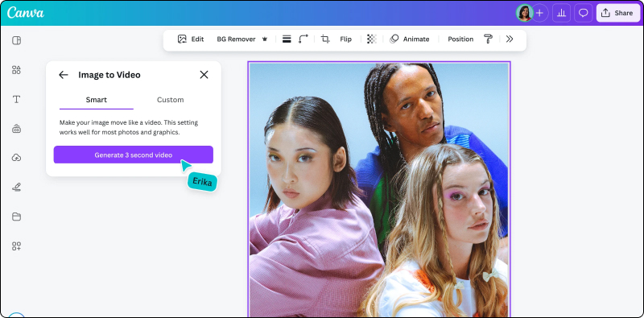This screenshot has height=318, width=644.
Task: Open the transparency checkerboard icon
Action: tap(372, 39)
